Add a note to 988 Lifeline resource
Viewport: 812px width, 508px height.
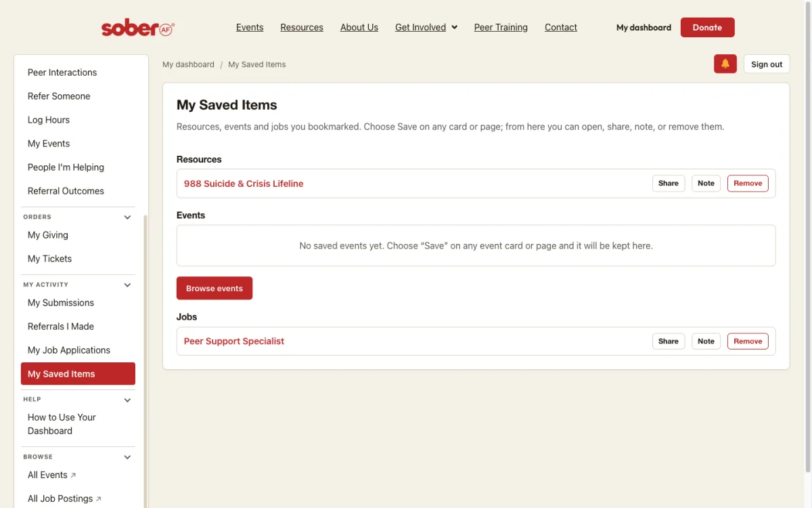pyautogui.click(x=706, y=184)
